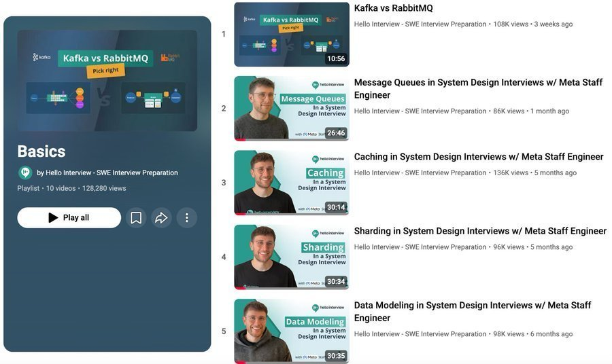Click '98K views • 6 months ago' text
The height and width of the screenshot is (364, 612).
click(x=532, y=334)
